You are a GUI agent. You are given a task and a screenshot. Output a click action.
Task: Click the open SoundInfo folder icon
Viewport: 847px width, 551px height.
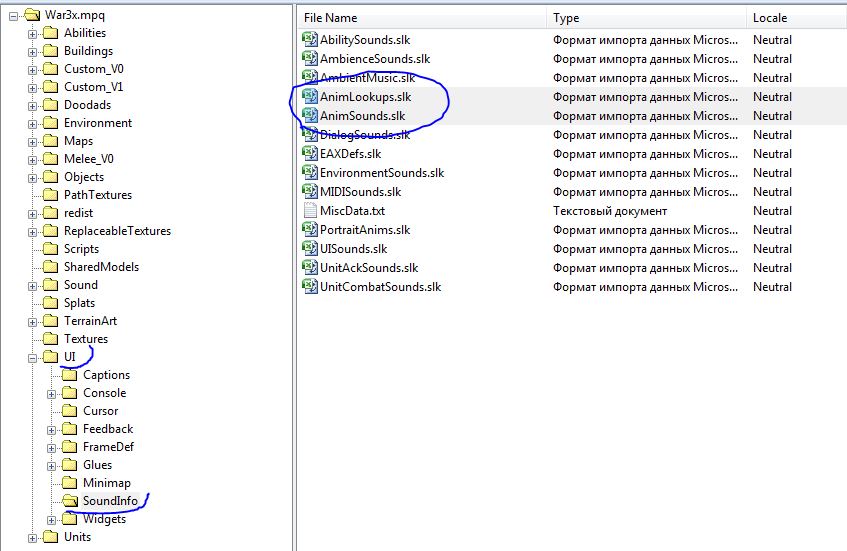[x=70, y=501]
